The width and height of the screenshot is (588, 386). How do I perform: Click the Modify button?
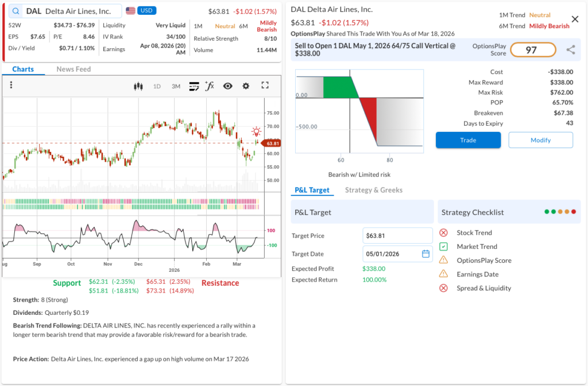tap(540, 140)
